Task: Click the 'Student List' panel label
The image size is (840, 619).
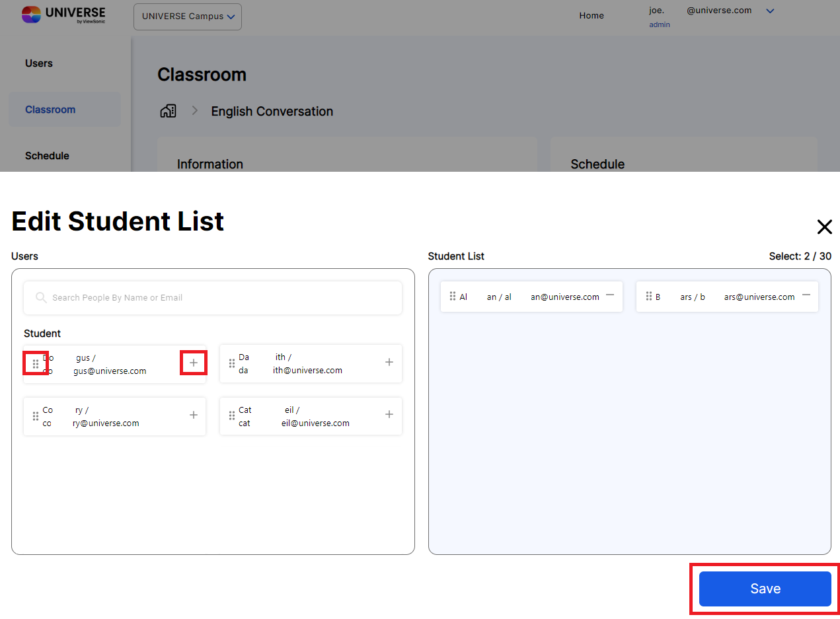Action: tap(456, 256)
